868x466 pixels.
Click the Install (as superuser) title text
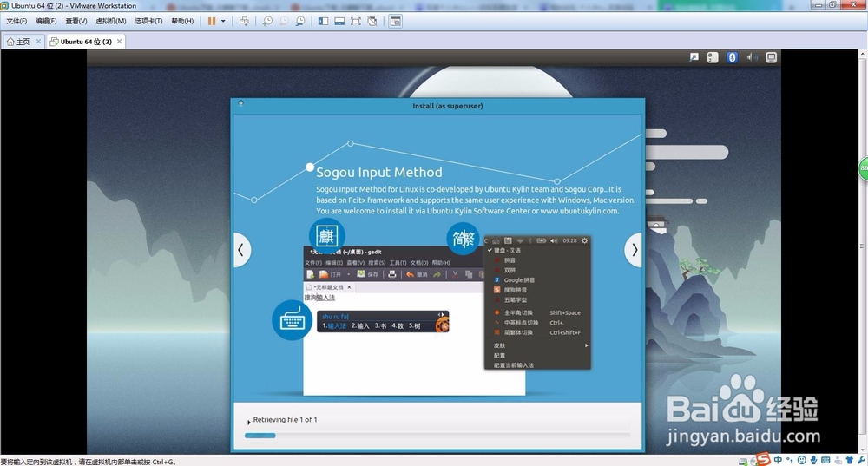tap(447, 106)
